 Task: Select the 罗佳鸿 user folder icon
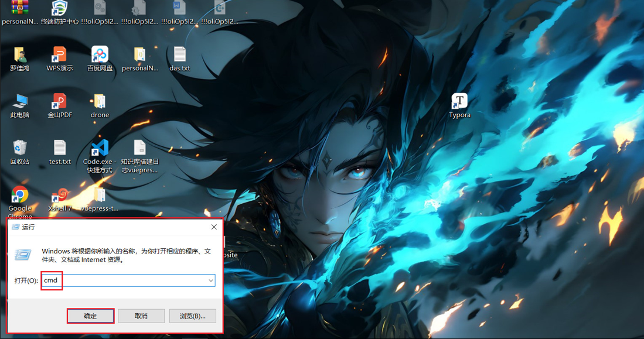pyautogui.click(x=20, y=54)
